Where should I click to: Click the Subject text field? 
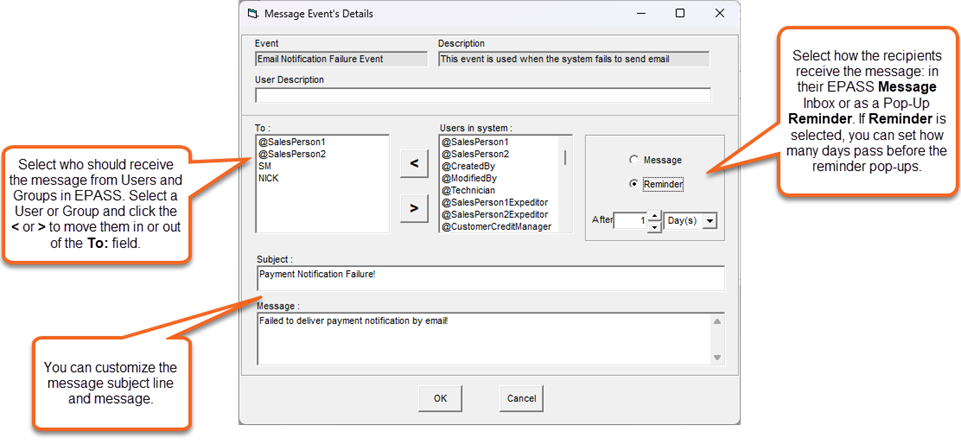coord(490,275)
